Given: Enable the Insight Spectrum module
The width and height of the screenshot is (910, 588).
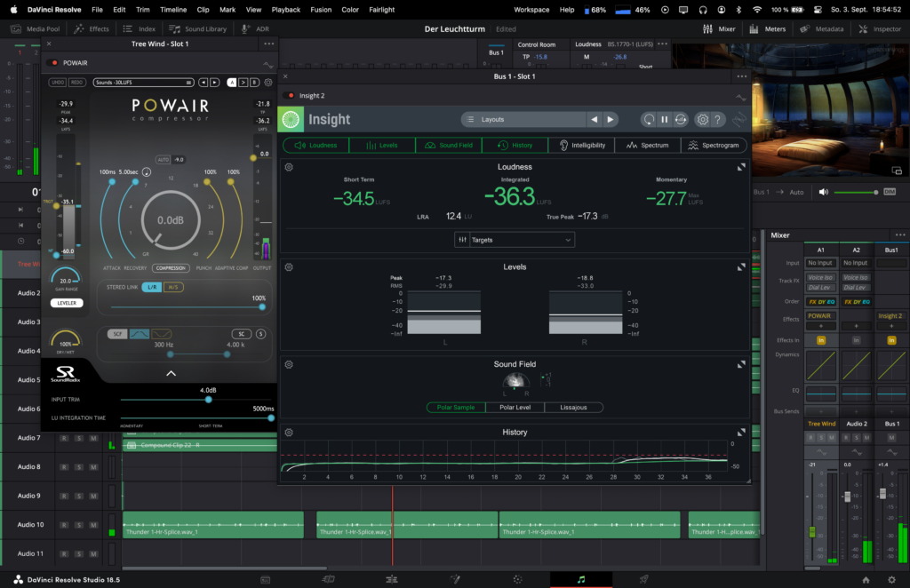Looking at the screenshot, I should 648,146.
